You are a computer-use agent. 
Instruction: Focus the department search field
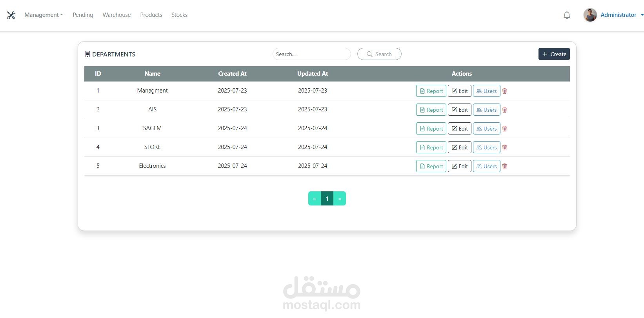click(x=311, y=54)
